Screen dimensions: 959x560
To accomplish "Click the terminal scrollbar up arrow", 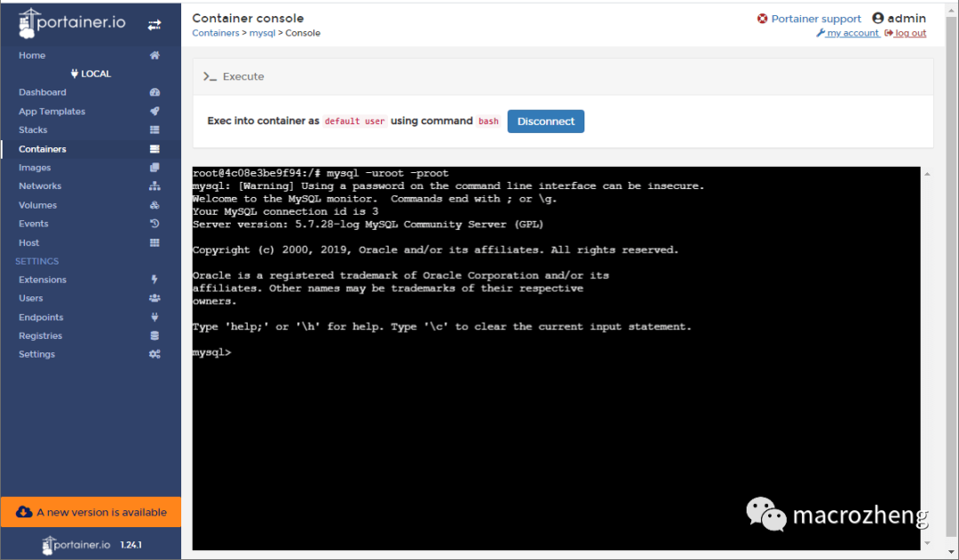I will pos(927,174).
